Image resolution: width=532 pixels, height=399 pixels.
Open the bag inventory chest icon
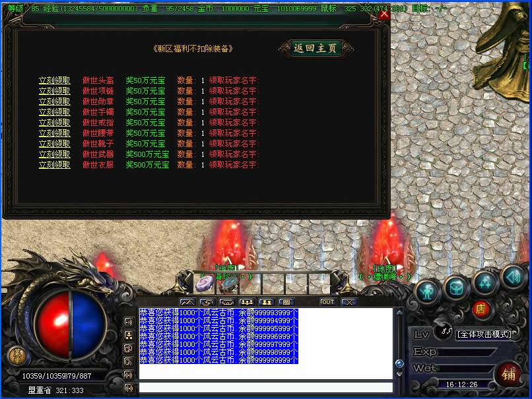click(456, 288)
